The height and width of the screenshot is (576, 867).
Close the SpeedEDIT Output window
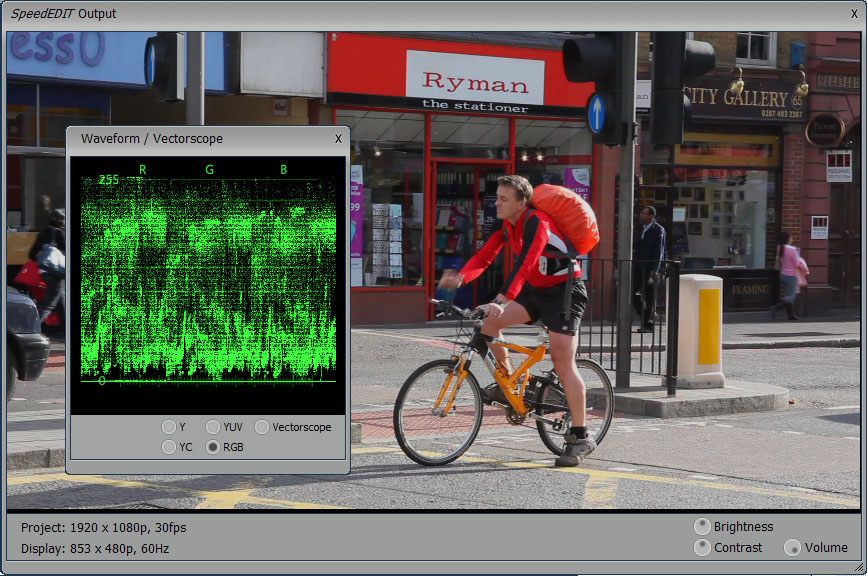(853, 14)
